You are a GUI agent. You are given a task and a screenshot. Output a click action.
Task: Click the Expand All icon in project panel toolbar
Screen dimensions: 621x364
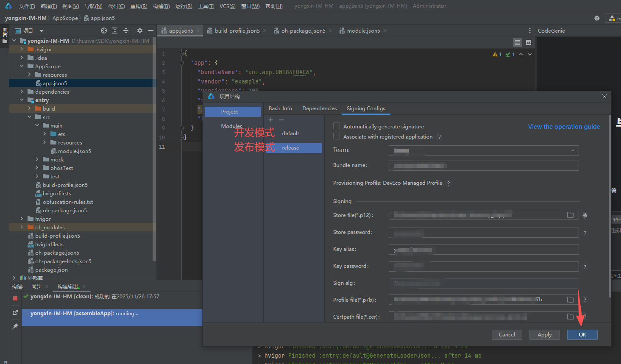click(115, 31)
